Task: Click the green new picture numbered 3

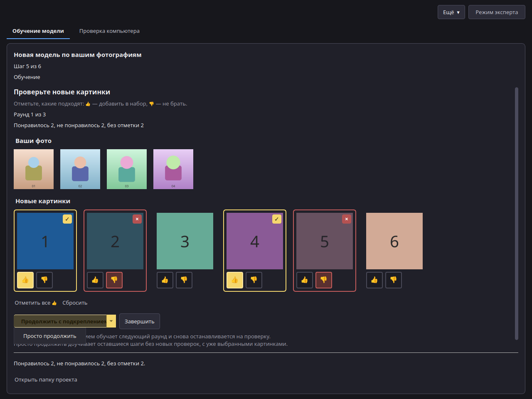Action: click(x=185, y=241)
